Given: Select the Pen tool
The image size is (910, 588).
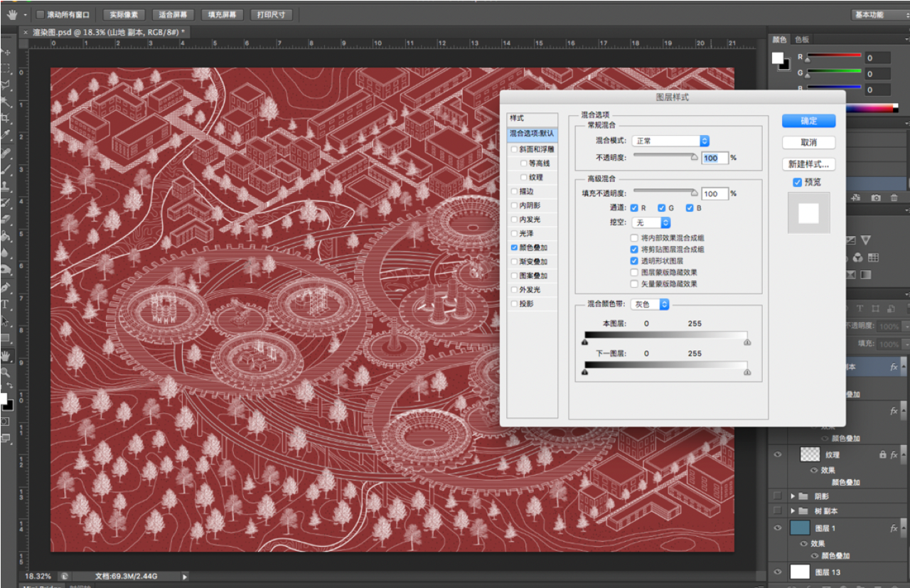Looking at the screenshot, I should coord(6,288).
